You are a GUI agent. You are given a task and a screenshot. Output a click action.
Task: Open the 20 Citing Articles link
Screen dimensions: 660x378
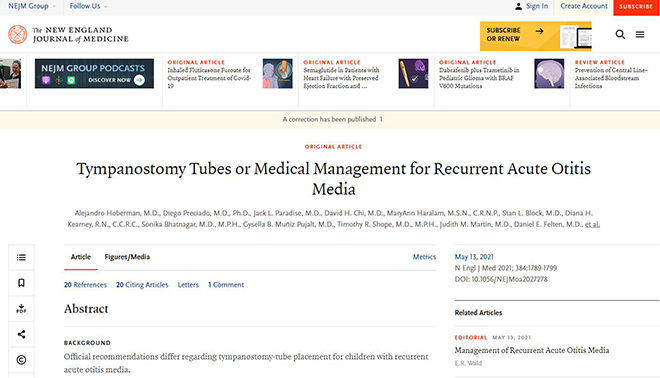[142, 285]
